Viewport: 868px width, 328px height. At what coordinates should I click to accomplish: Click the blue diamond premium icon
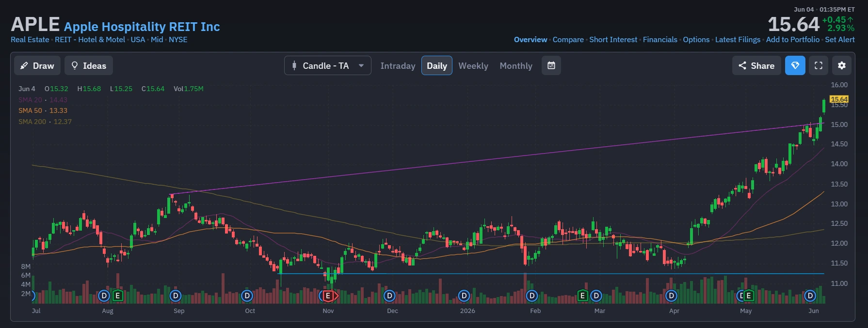(795, 65)
